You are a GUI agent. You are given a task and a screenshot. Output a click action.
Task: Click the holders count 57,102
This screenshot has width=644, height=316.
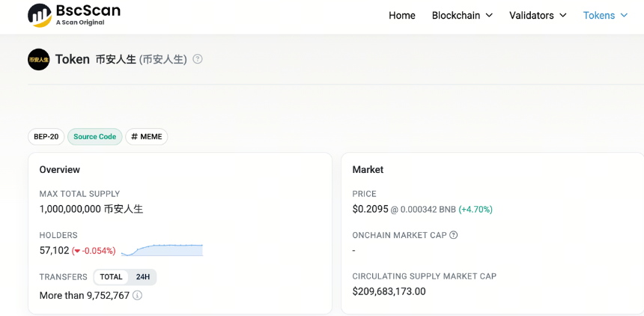54,250
